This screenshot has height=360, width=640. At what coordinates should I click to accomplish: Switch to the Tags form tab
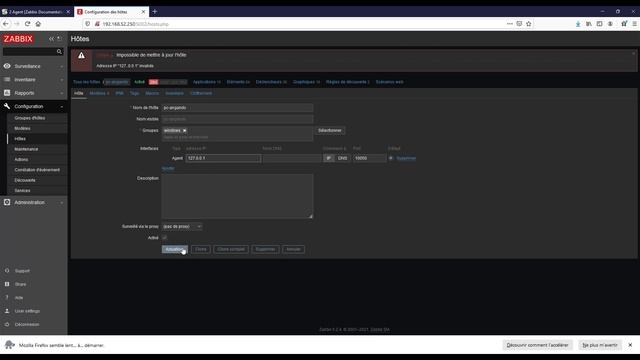tap(134, 93)
